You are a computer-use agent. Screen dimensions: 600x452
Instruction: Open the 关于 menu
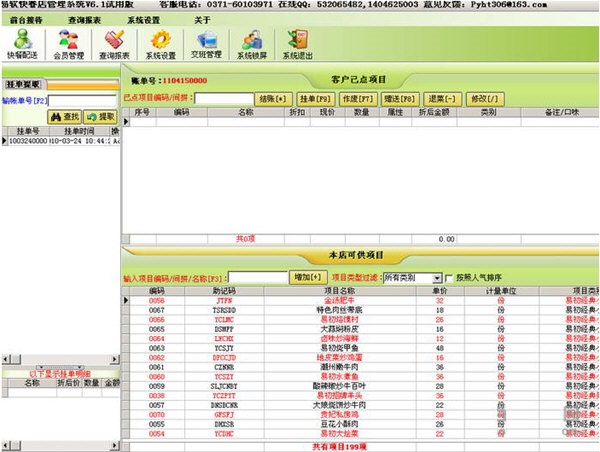202,20
